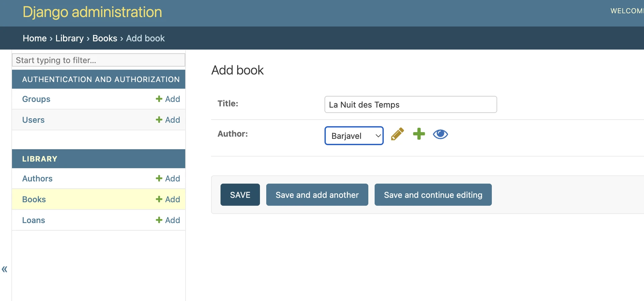The height and width of the screenshot is (301, 644).
Task: Open the Loans list in sidebar
Action: click(34, 220)
